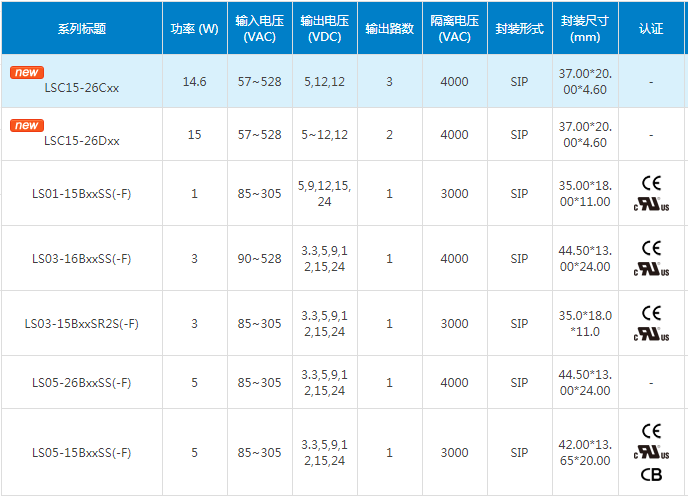Click the 功率 (W) column header

tap(194, 29)
